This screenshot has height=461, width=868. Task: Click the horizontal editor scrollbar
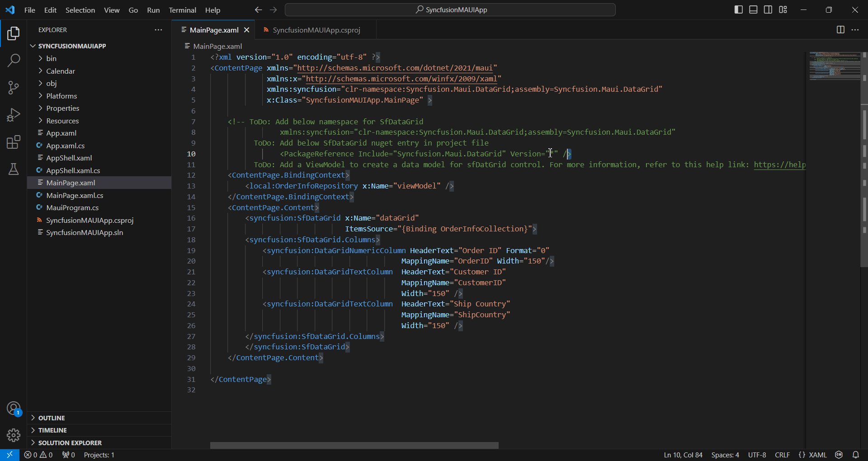click(x=354, y=445)
